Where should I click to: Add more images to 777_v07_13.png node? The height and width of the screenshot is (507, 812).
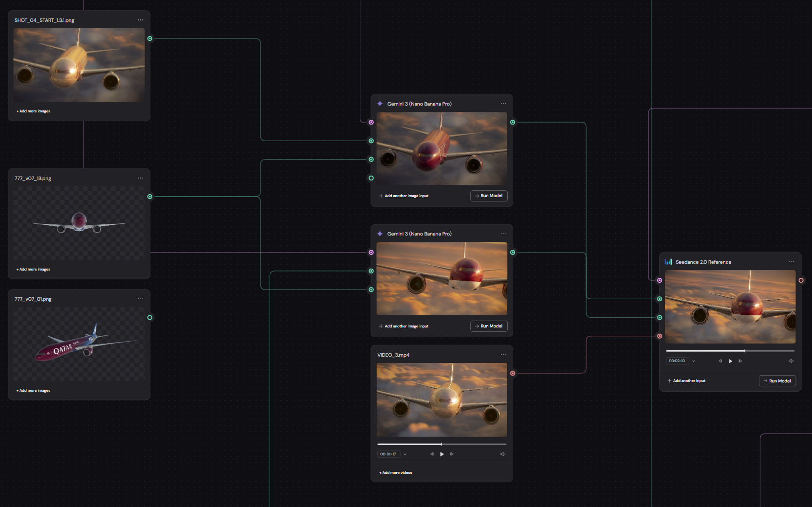click(33, 269)
